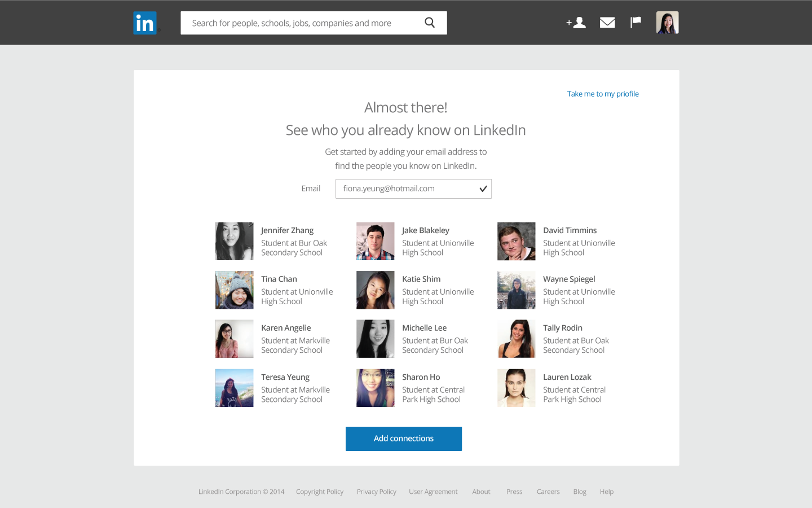Select Michelle Lee's photo
The width and height of the screenshot is (812, 508).
pos(376,339)
